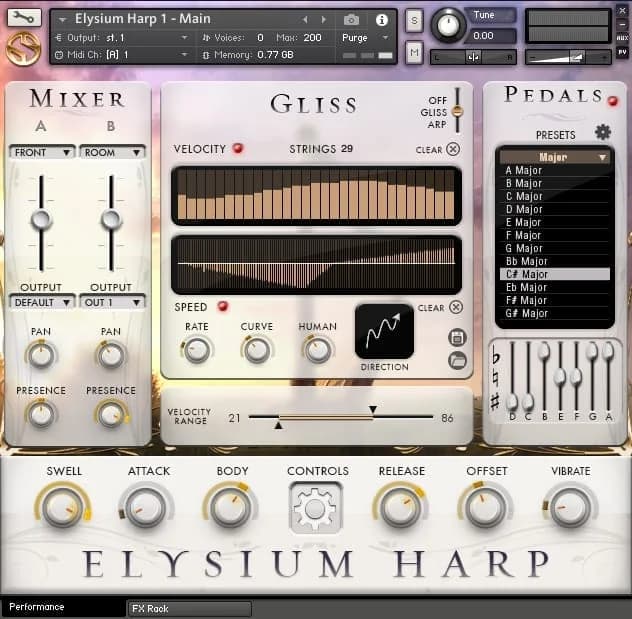Image resolution: width=632 pixels, height=619 pixels.
Task: Select the Eb Major preset
Action: 555,287
